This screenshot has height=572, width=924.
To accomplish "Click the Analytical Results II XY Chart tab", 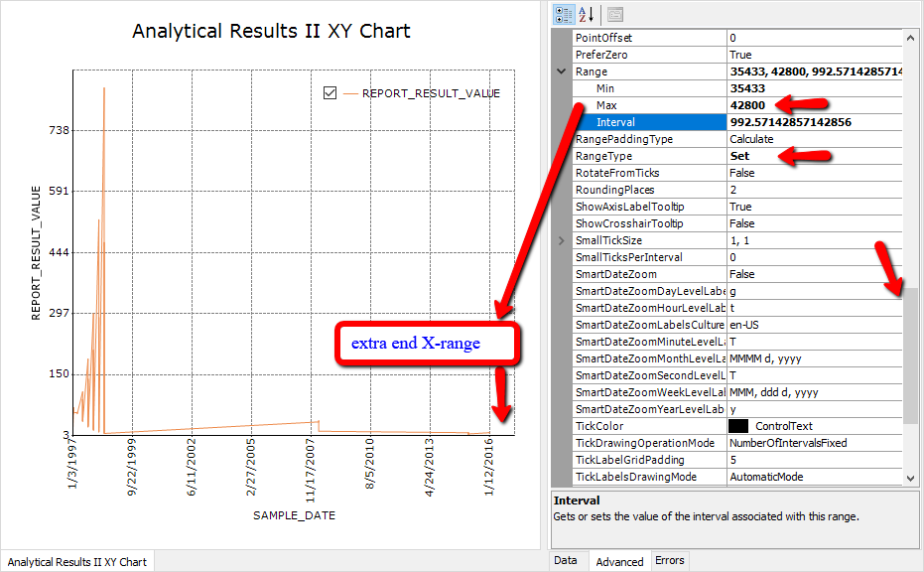I will click(x=77, y=562).
